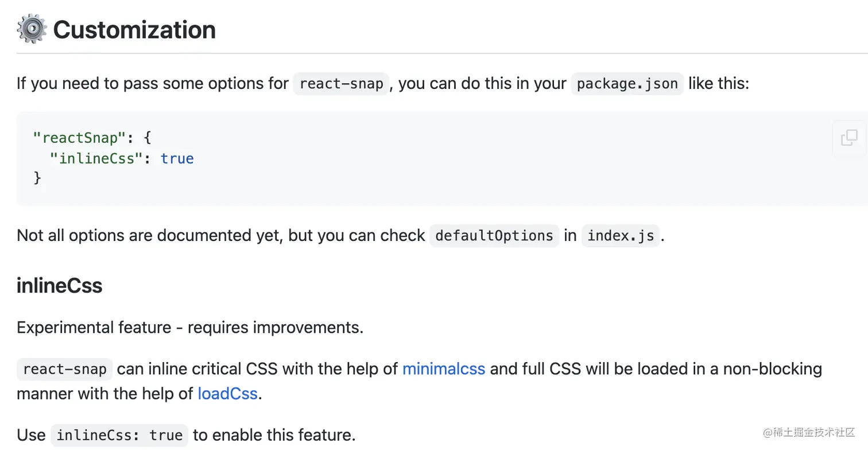The width and height of the screenshot is (868, 451).
Task: Click the inlineCss section heading
Action: click(x=59, y=285)
